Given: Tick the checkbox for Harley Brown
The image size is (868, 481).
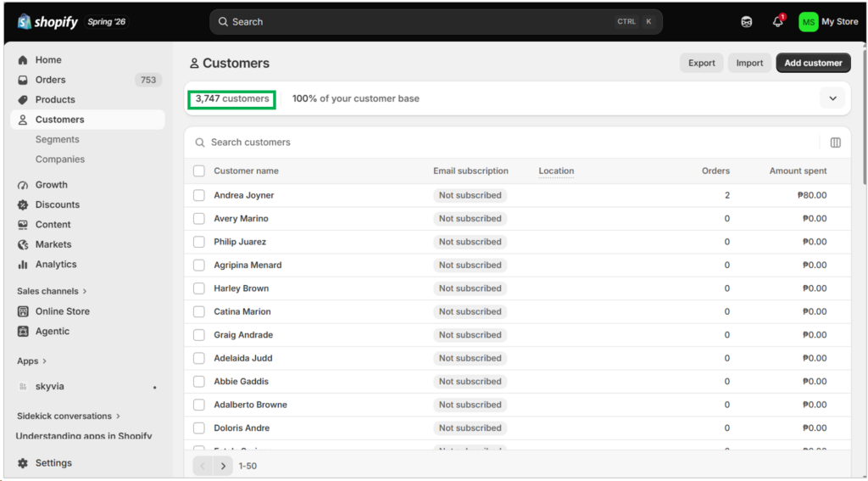Looking at the screenshot, I should 198,288.
